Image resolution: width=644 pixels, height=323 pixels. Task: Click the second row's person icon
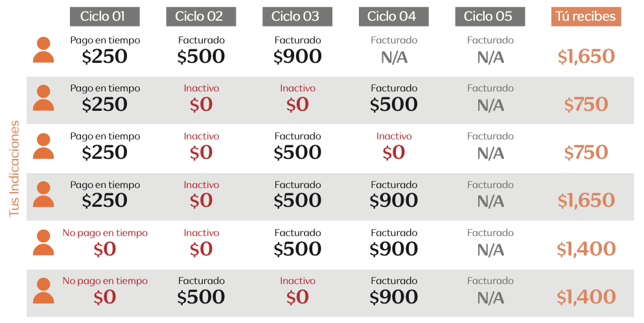point(43,98)
